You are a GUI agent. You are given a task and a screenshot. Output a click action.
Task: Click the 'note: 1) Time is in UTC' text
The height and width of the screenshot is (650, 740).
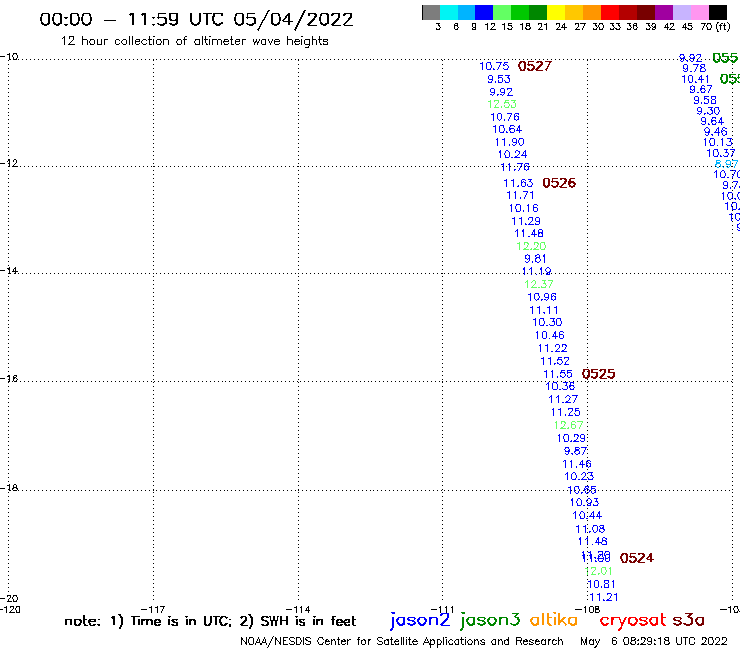147,621
